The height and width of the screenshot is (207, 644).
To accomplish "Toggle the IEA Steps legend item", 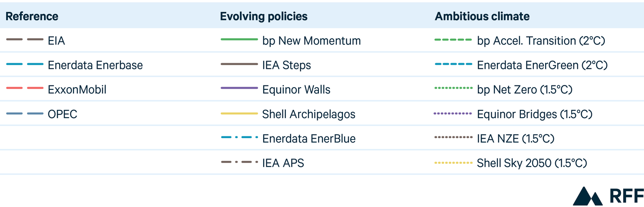I will pos(266,65).
